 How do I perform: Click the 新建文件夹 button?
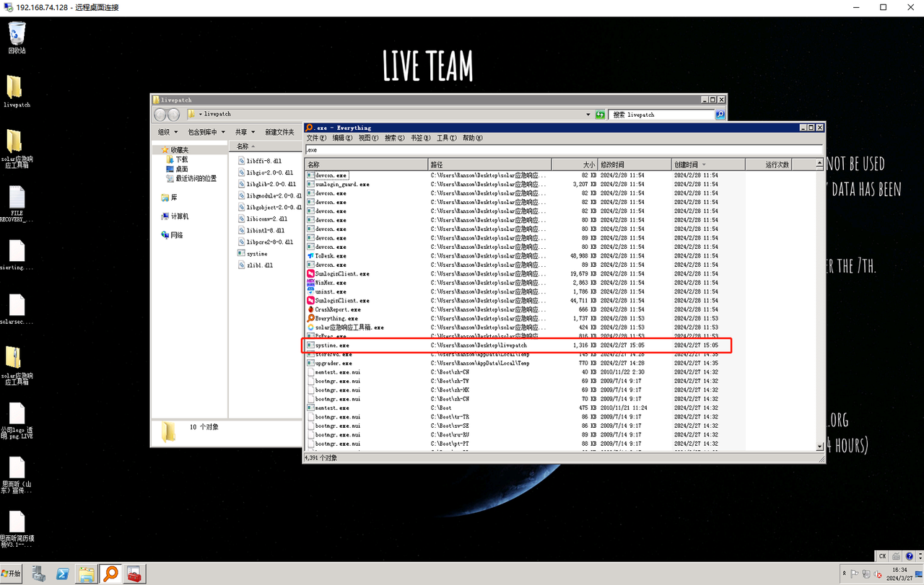[279, 132]
